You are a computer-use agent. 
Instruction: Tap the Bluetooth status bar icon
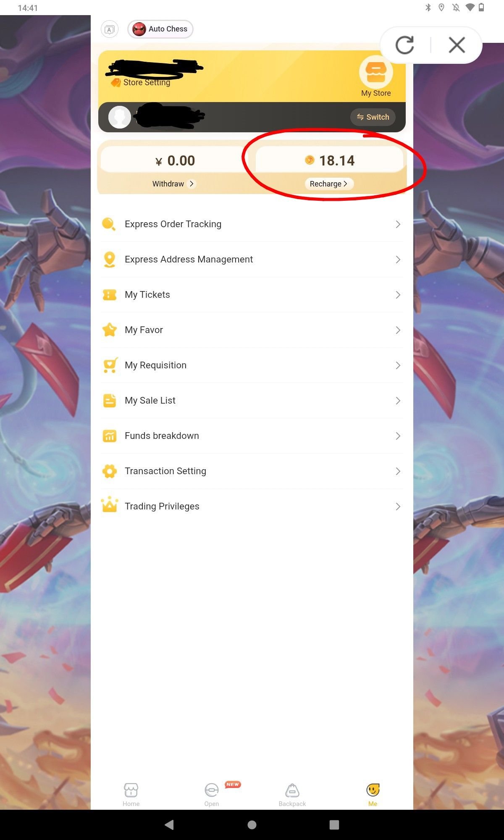coord(428,8)
